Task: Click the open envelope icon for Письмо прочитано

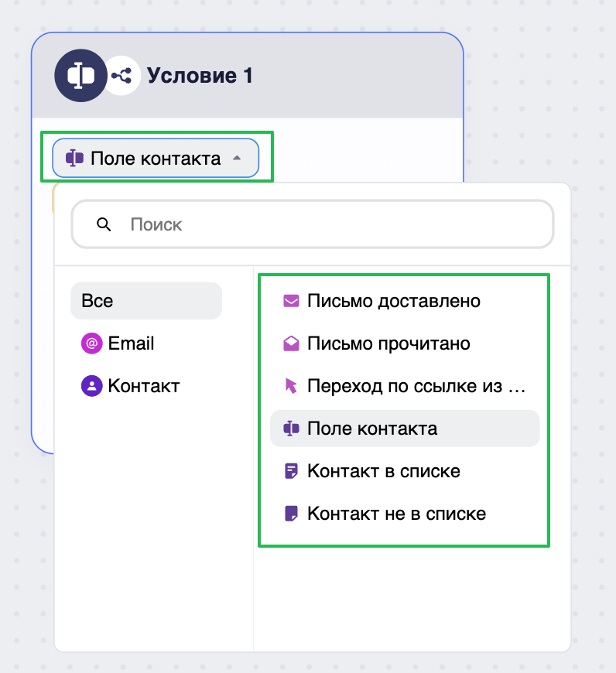Action: [291, 343]
